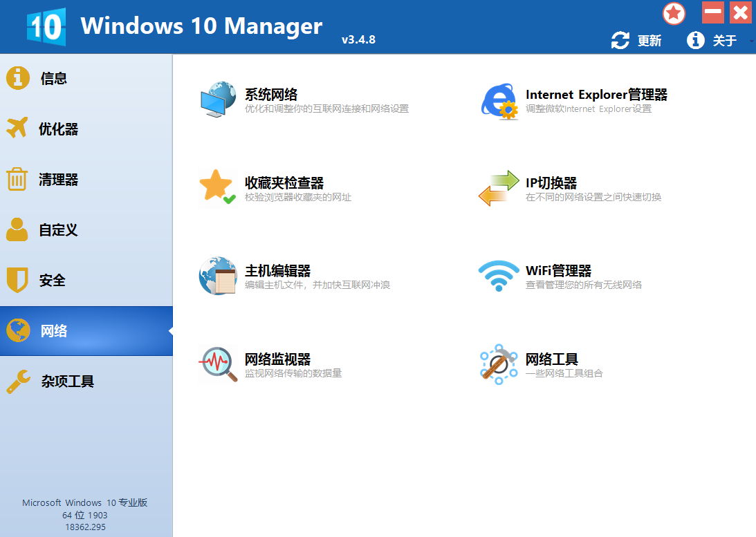Click description 编辑主机文件，并加快互联网冲浪

(317, 285)
